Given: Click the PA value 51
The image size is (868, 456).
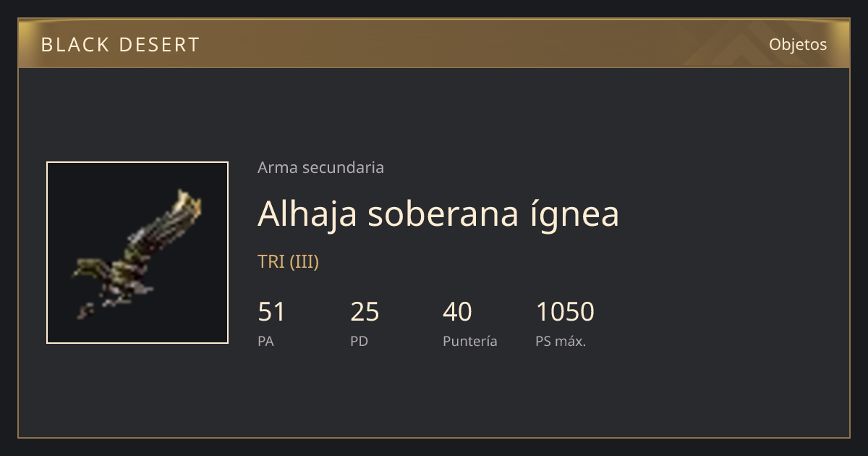Looking at the screenshot, I should (x=272, y=312).
